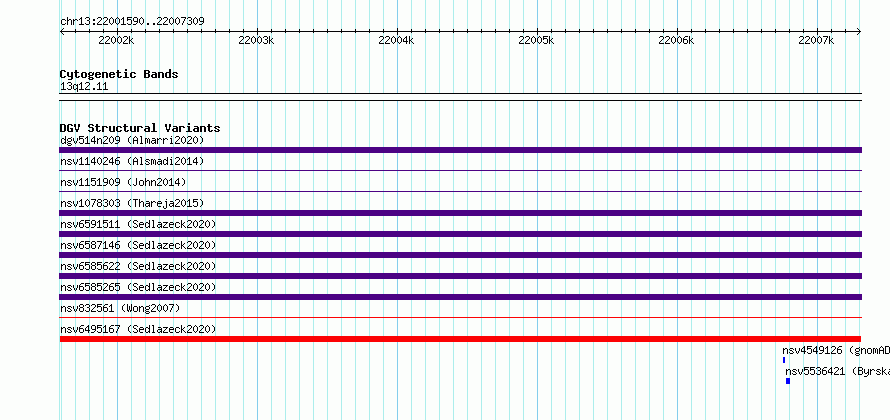This screenshot has height=420, width=890.
Task: Open variant label nsv6585622 (Sedlazeck2020)
Action: pos(138,266)
